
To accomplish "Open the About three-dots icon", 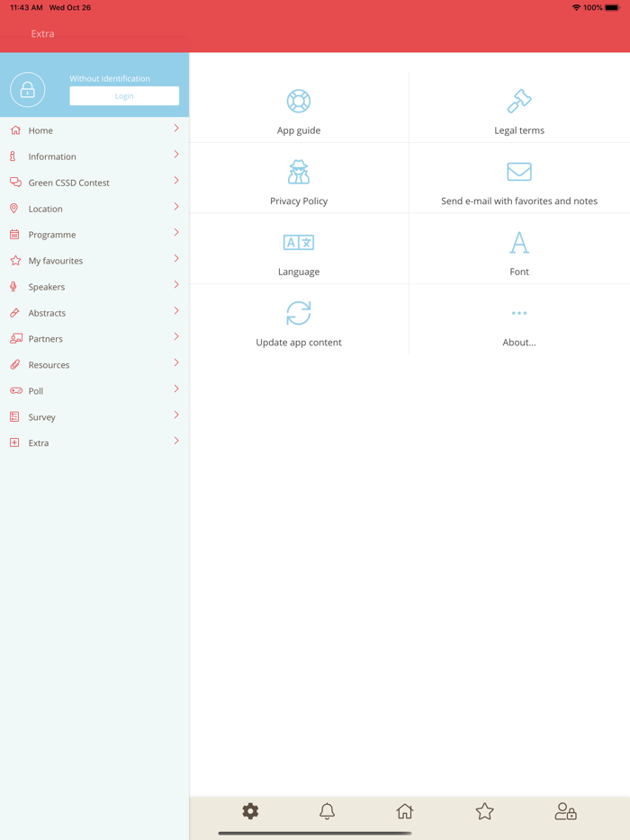I will (x=519, y=313).
